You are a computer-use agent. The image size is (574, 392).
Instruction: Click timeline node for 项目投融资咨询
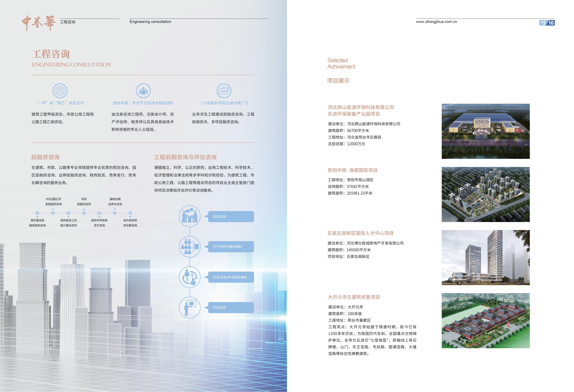(84, 213)
